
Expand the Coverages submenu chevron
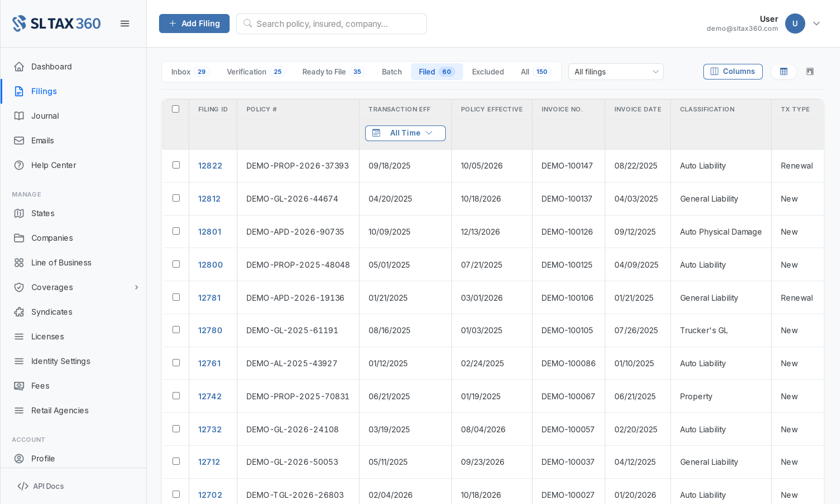[x=137, y=287]
